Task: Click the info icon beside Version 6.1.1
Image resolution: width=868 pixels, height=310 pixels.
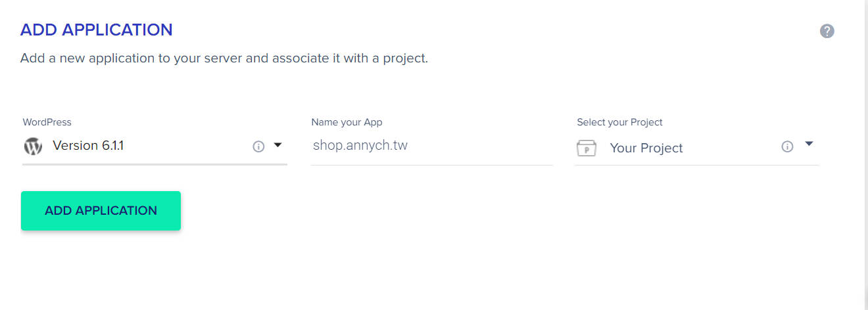Action: click(x=258, y=146)
